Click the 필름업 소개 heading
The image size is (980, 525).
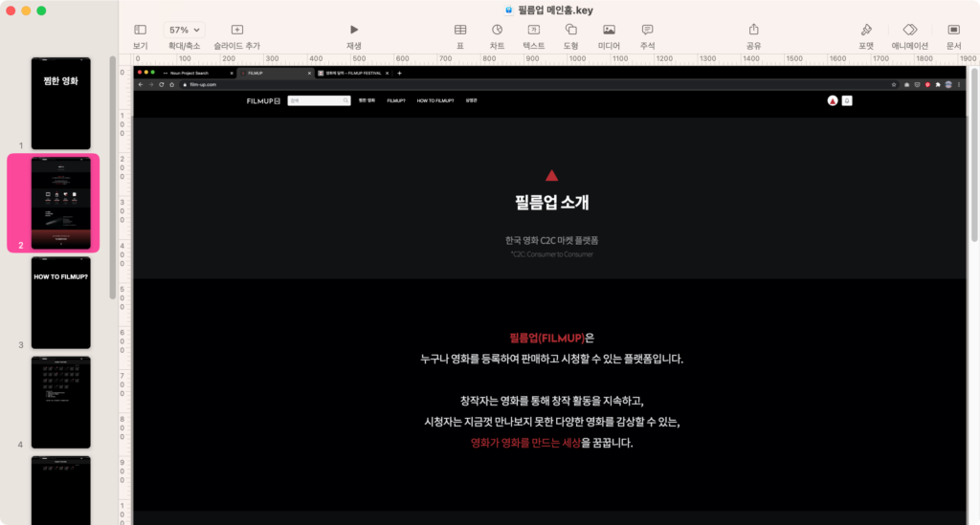pos(552,203)
